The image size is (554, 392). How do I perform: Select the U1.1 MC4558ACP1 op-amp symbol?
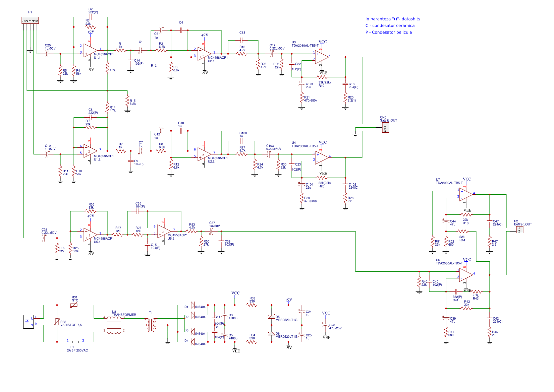pyautogui.click(x=90, y=51)
